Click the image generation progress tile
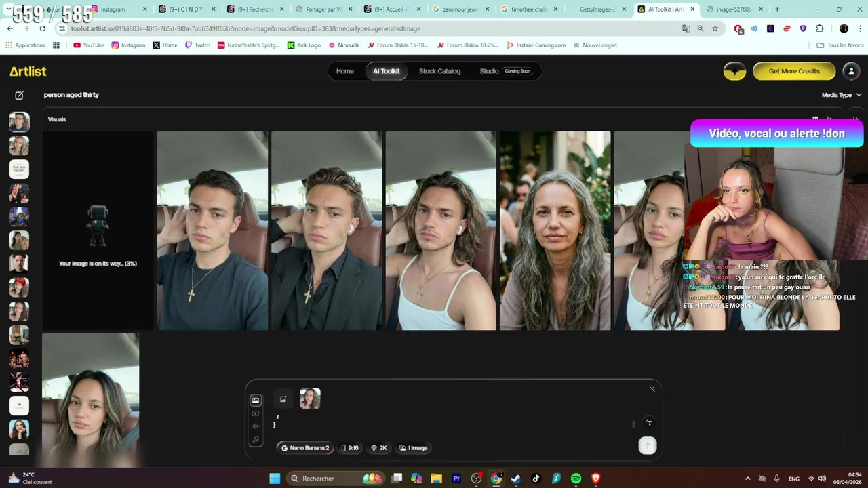The width and height of the screenshot is (868, 488). [98, 230]
